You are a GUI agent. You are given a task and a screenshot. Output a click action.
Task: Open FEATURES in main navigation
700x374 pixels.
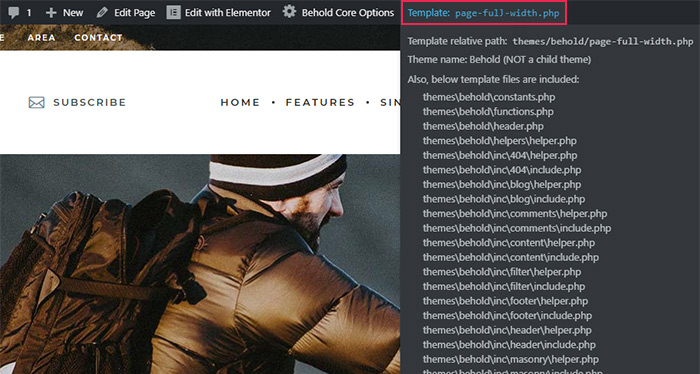[320, 103]
